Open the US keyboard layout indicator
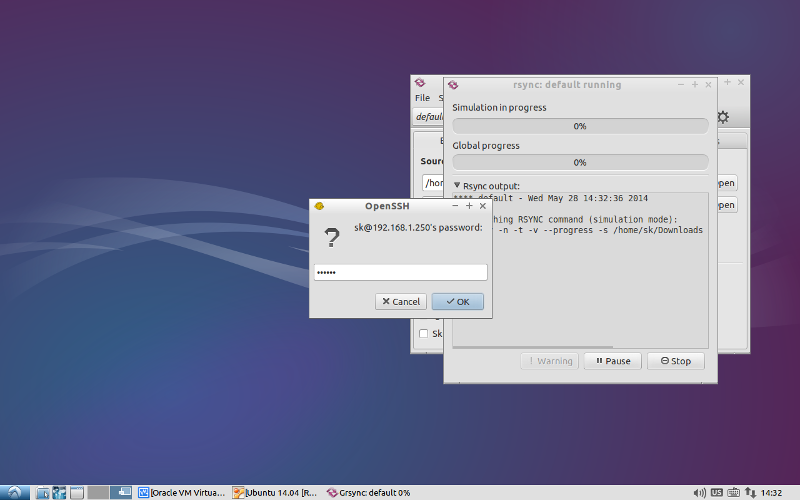This screenshot has width=800, height=500. tap(717, 492)
